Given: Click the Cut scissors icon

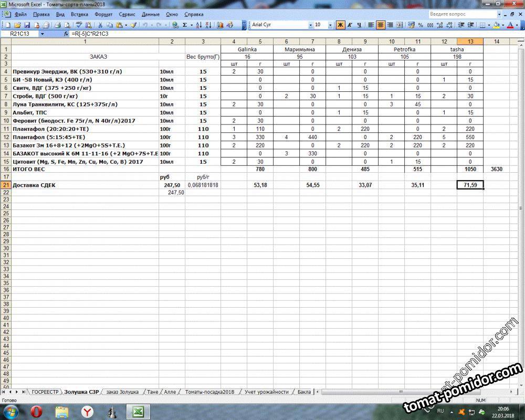Looking at the screenshot, I should (100, 25).
